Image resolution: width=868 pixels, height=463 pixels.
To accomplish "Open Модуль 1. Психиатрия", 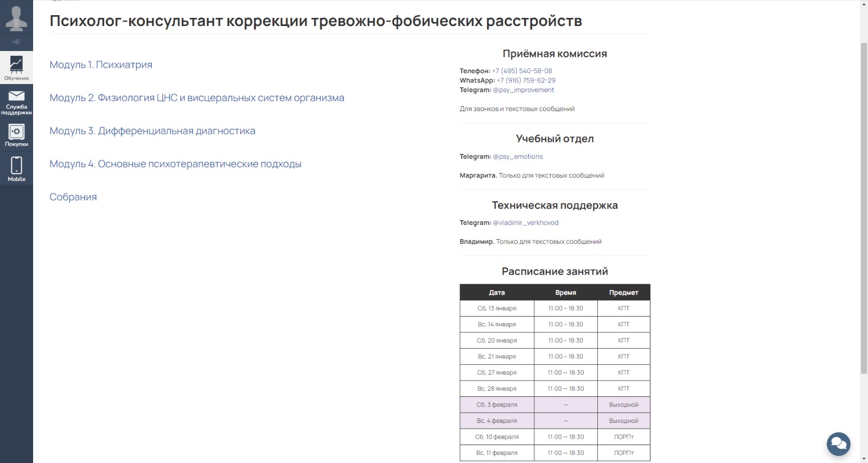I will (101, 65).
